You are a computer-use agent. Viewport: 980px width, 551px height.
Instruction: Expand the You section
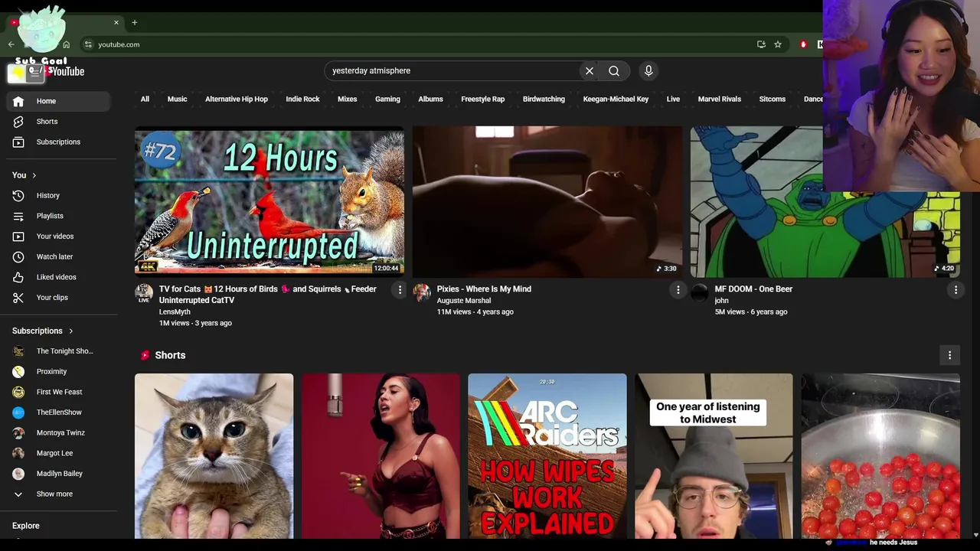tap(24, 175)
